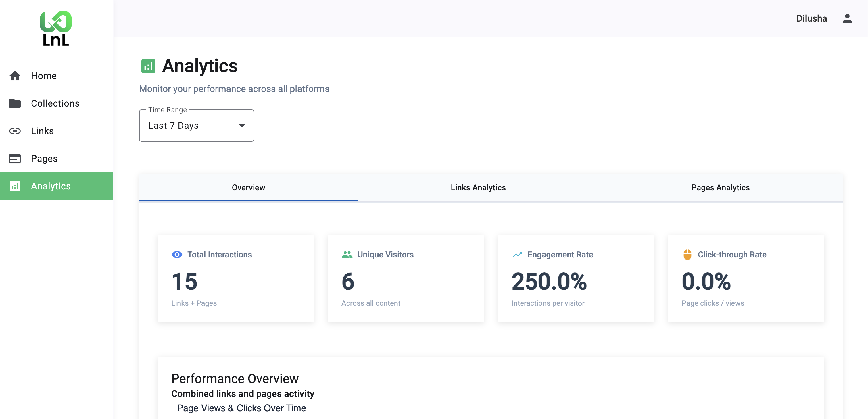
Task: Select Analytics in the sidebar
Action: click(57, 186)
